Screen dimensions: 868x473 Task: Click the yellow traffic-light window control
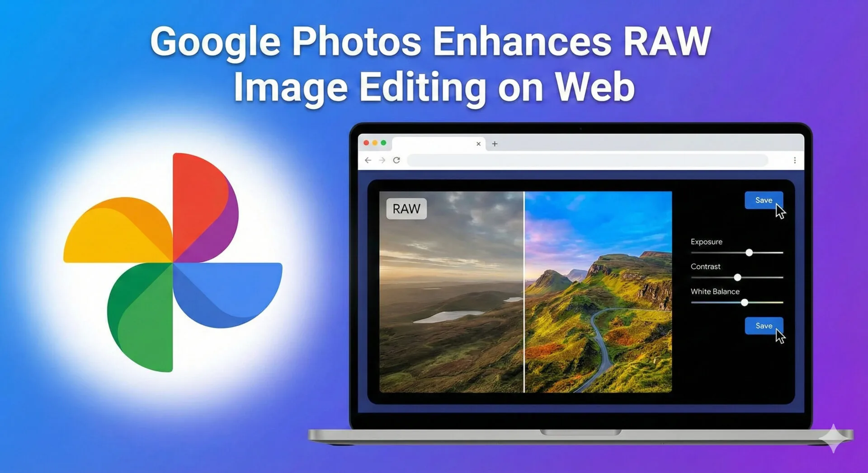pyautogui.click(x=375, y=142)
